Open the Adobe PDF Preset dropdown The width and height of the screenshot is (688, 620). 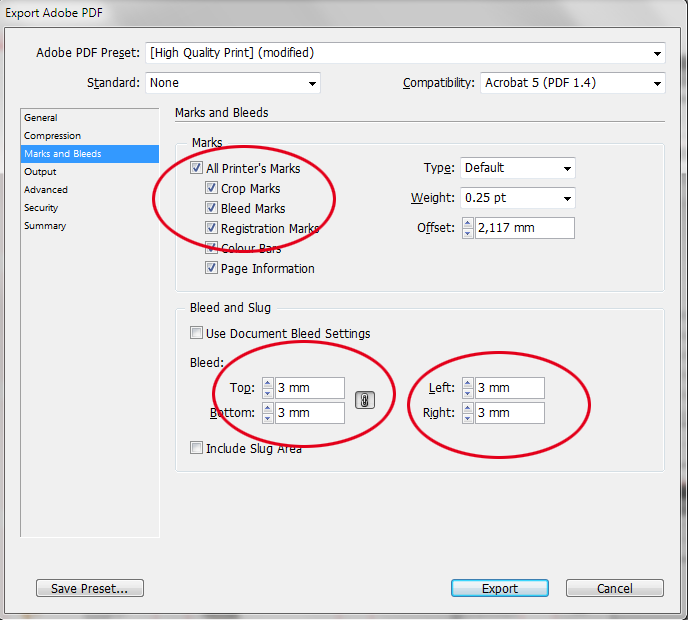click(x=405, y=53)
